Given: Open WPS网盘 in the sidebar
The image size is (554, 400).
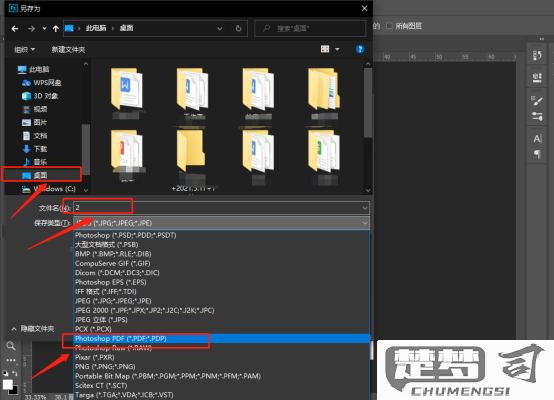Looking at the screenshot, I should tap(41, 83).
